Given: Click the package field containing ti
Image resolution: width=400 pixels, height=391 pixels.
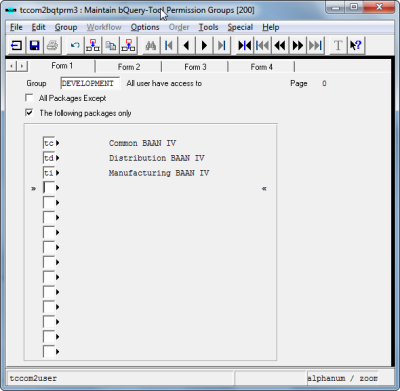Looking at the screenshot, I should coord(49,173).
